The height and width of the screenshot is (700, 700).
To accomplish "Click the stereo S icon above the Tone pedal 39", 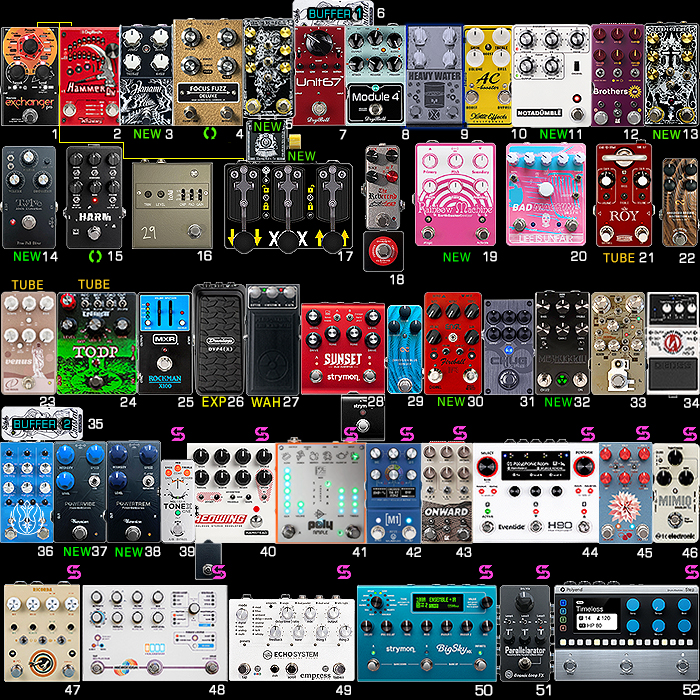I will tap(178, 434).
